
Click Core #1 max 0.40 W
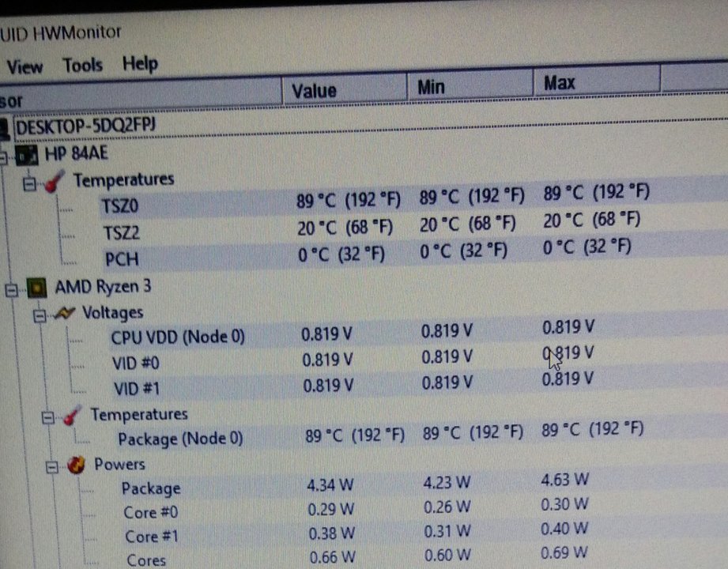564,528
